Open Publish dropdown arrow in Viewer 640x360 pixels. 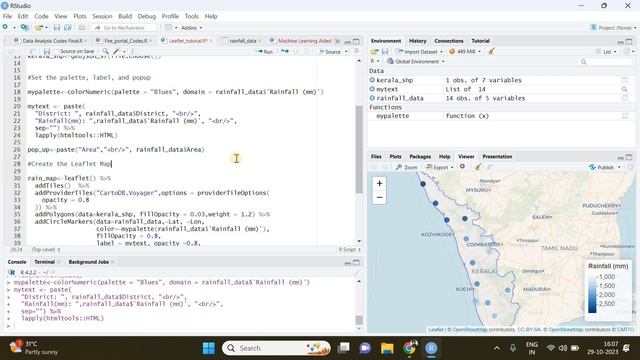pos(619,167)
